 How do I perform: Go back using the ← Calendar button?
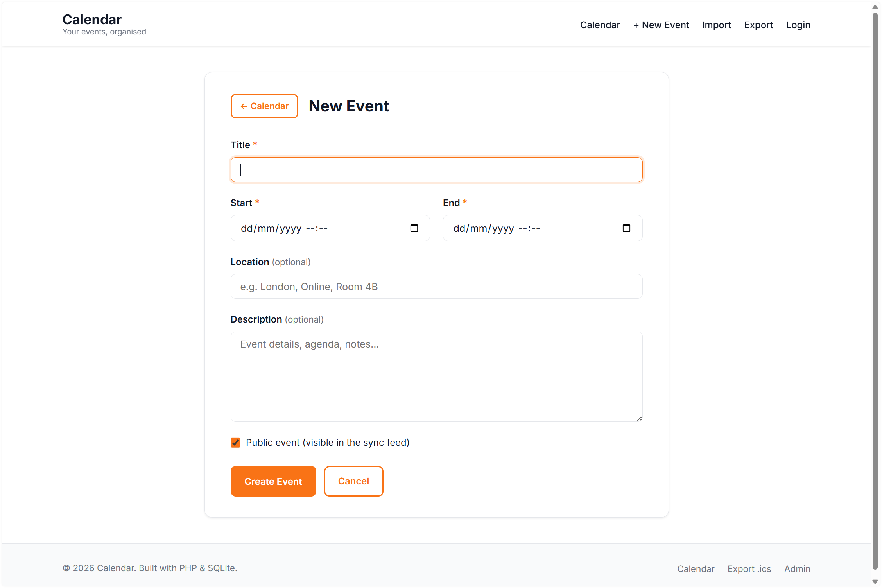coord(264,106)
